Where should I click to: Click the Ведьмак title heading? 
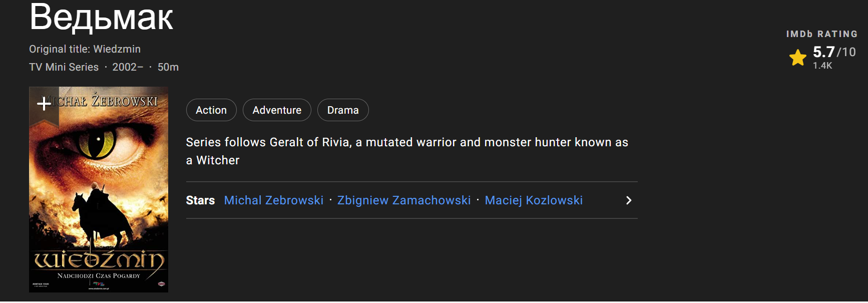click(101, 17)
